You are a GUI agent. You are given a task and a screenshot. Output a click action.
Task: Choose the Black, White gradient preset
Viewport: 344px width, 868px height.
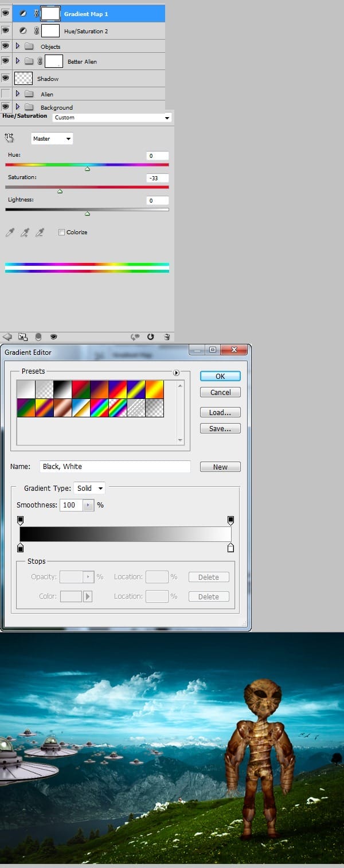[62, 389]
